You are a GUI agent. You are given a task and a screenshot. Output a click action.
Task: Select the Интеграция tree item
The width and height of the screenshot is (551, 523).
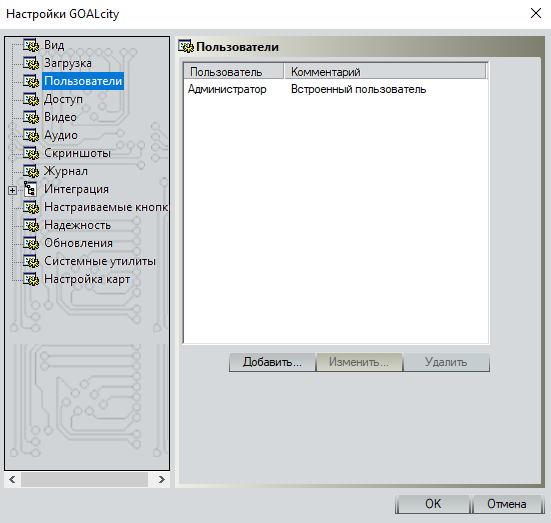tap(76, 189)
